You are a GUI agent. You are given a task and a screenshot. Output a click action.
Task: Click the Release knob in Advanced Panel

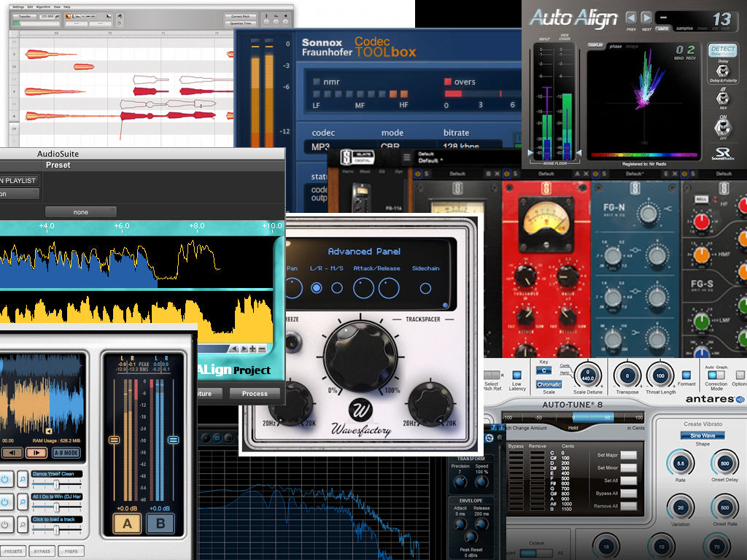[389, 289]
